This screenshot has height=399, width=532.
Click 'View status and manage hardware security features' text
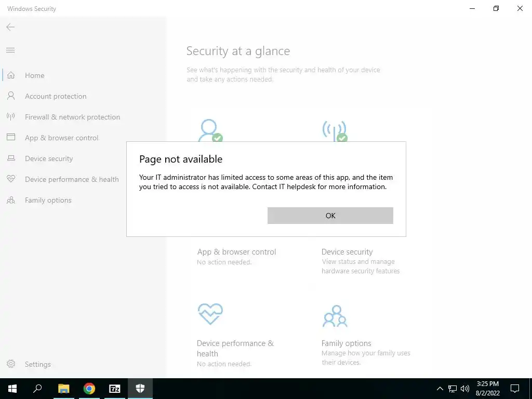coord(361,267)
